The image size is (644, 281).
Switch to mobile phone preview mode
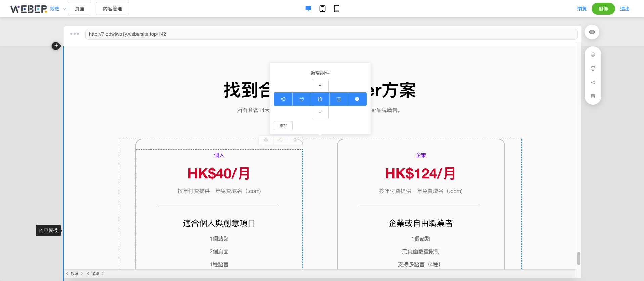click(x=337, y=9)
